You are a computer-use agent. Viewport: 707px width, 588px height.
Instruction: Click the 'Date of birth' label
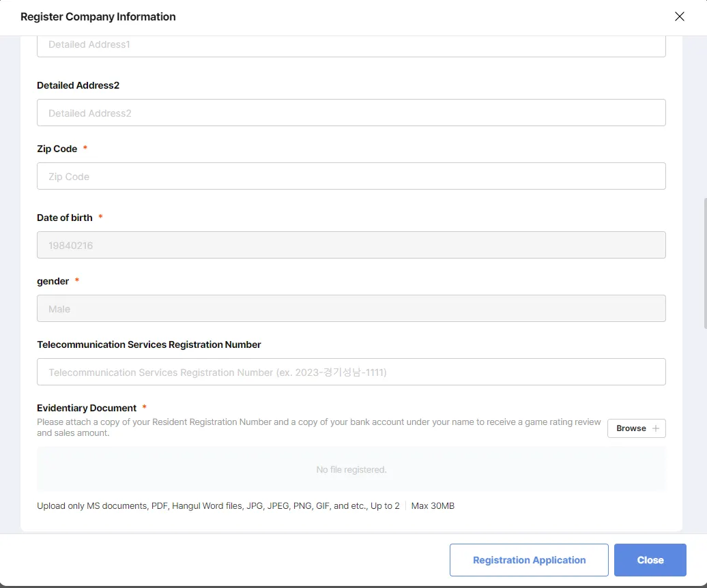coord(65,218)
